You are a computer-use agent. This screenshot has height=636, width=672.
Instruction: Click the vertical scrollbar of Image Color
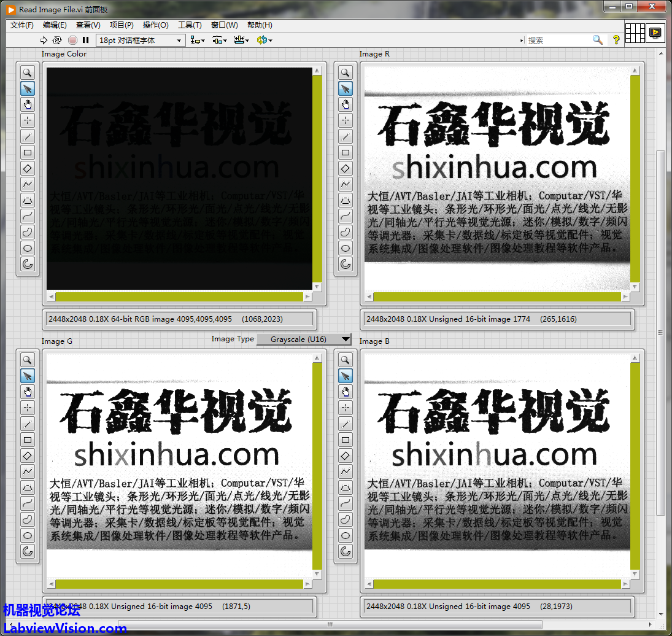[317, 179]
